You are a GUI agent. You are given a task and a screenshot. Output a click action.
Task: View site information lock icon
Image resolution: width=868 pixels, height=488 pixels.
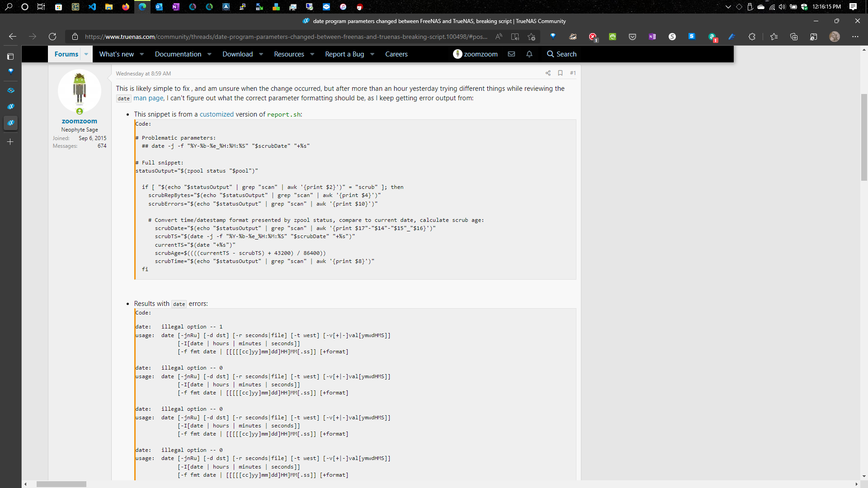75,37
